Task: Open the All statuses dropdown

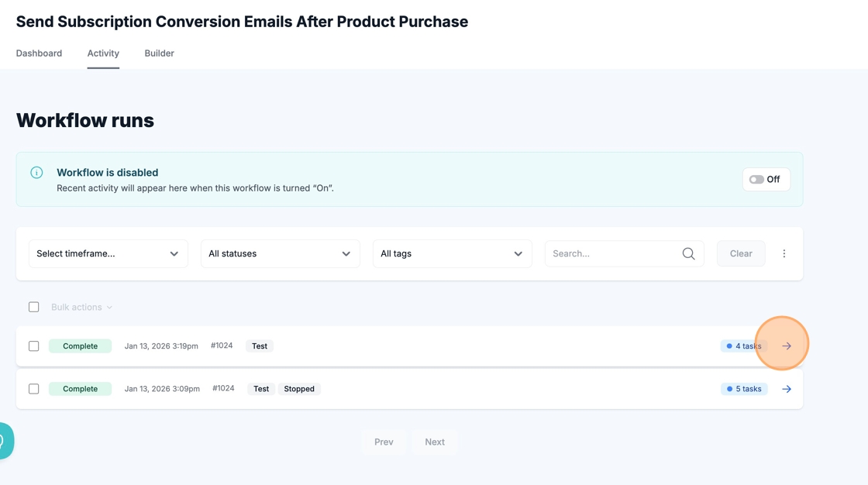Action: pyautogui.click(x=280, y=253)
